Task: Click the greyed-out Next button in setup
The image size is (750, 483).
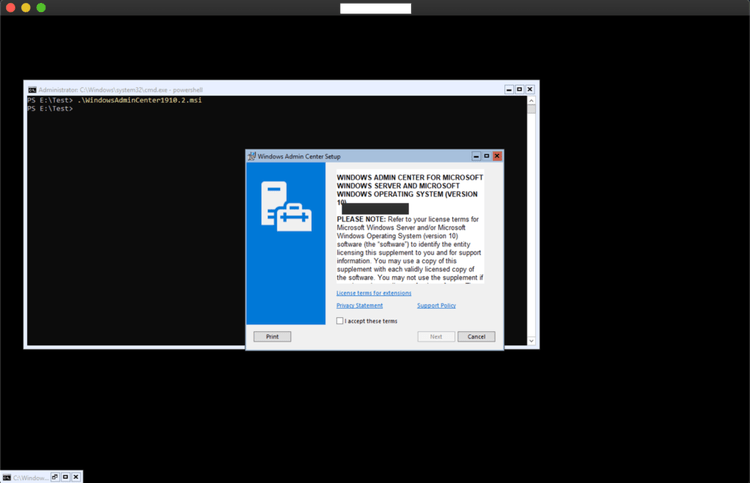Action: pos(436,337)
